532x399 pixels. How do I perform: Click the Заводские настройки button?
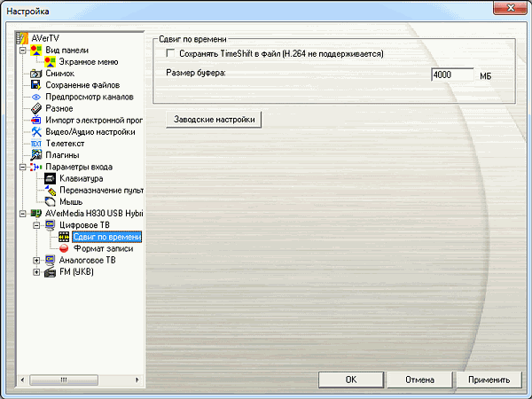[x=214, y=120]
